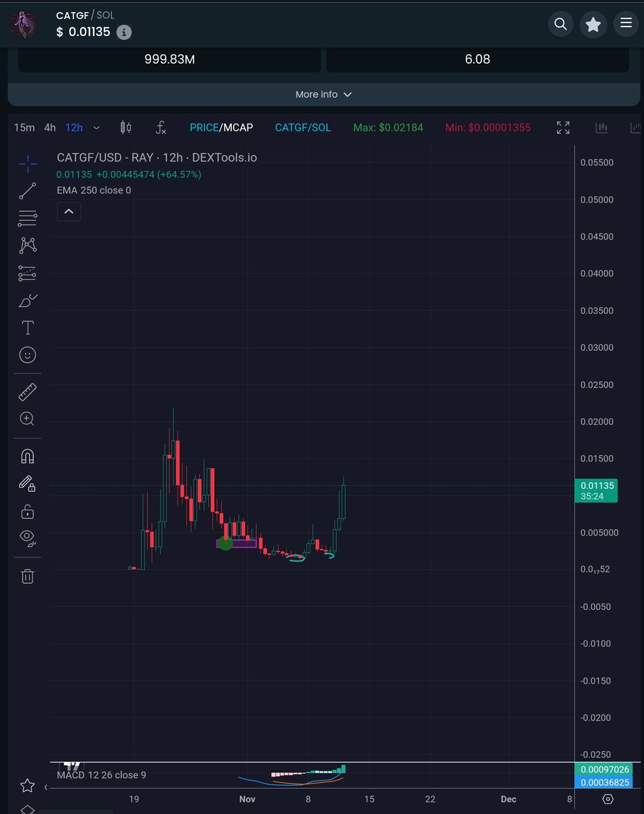Open the timeframe dropdown arrow
644x814 pixels.
pyautogui.click(x=96, y=128)
